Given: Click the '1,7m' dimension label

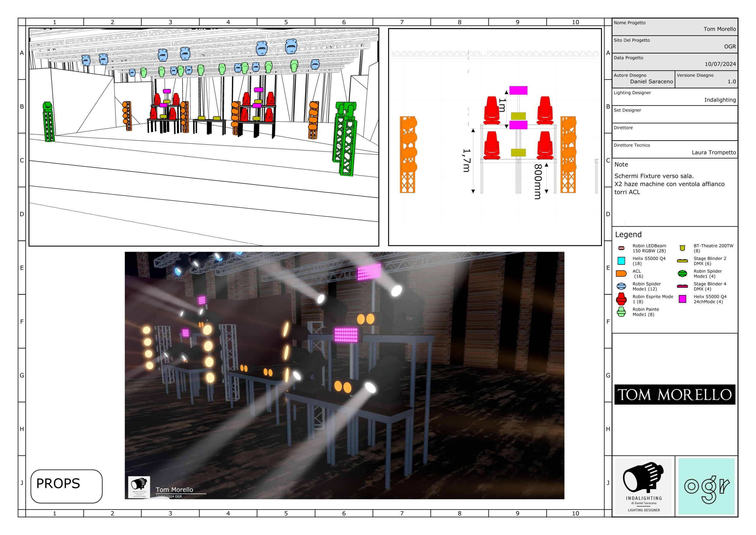Looking at the screenshot, I should tap(467, 160).
